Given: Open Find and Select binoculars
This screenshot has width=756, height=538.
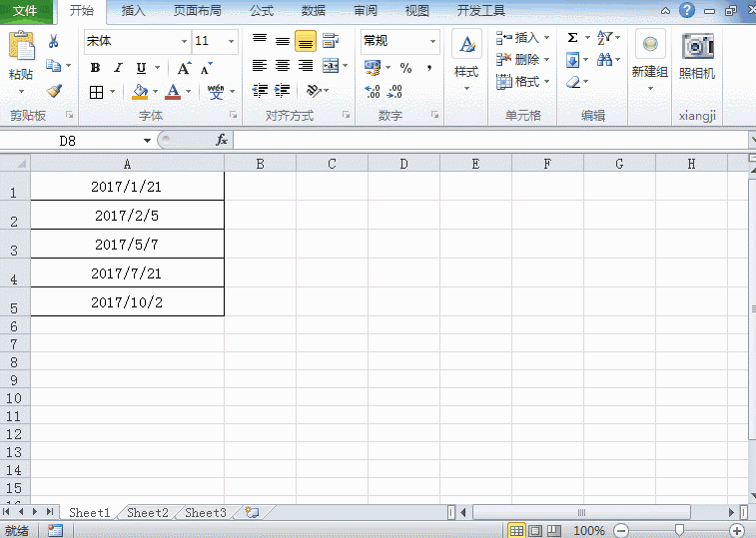Looking at the screenshot, I should pos(604,60).
